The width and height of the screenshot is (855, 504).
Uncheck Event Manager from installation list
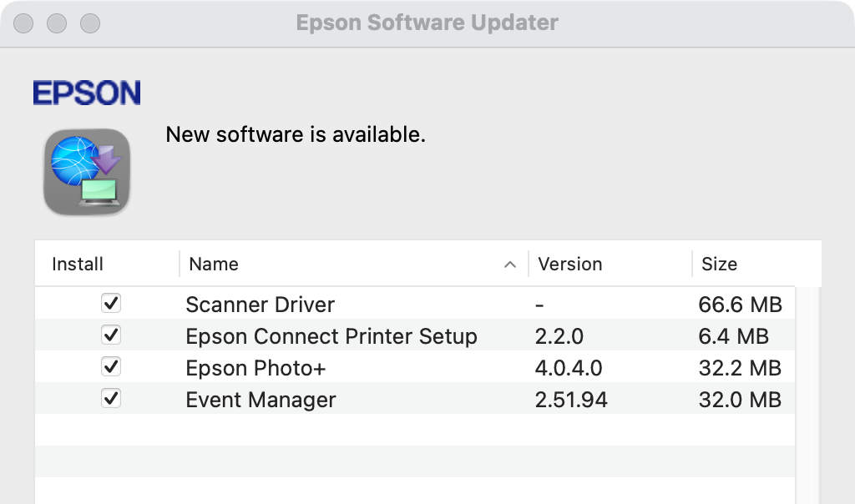[112, 400]
